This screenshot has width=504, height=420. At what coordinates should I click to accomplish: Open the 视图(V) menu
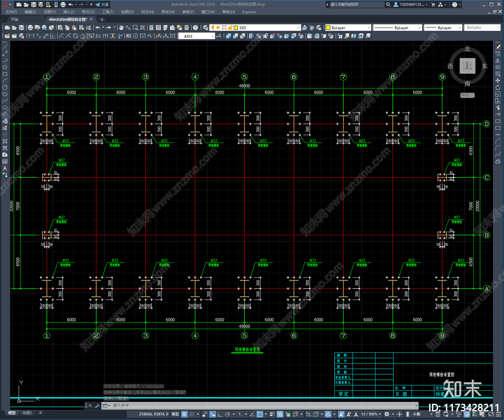tap(50, 12)
